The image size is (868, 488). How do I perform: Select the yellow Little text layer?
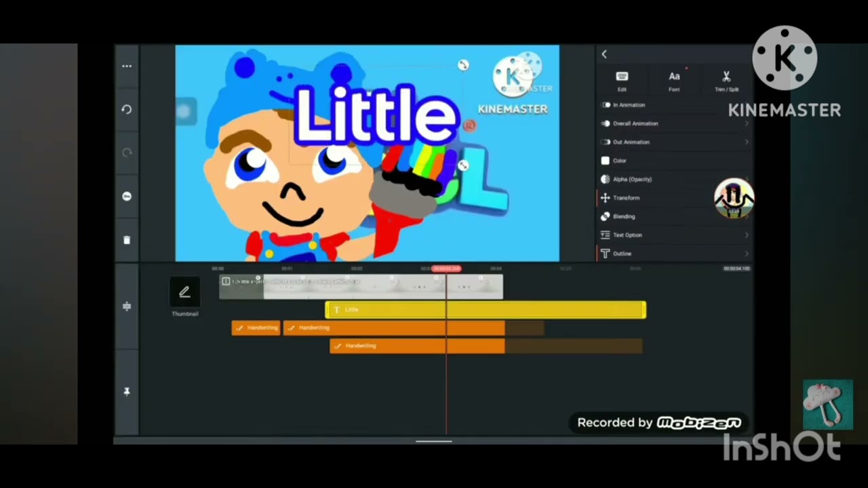[x=486, y=310]
